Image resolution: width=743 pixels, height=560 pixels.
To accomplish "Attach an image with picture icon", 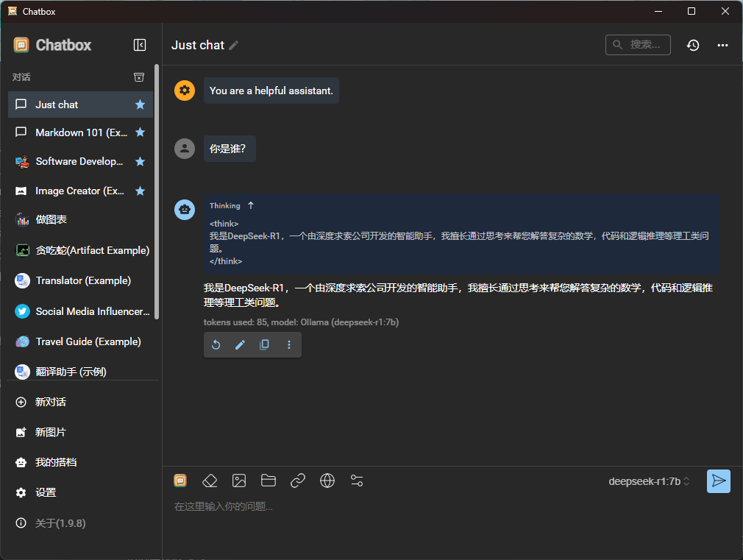I will pos(239,481).
